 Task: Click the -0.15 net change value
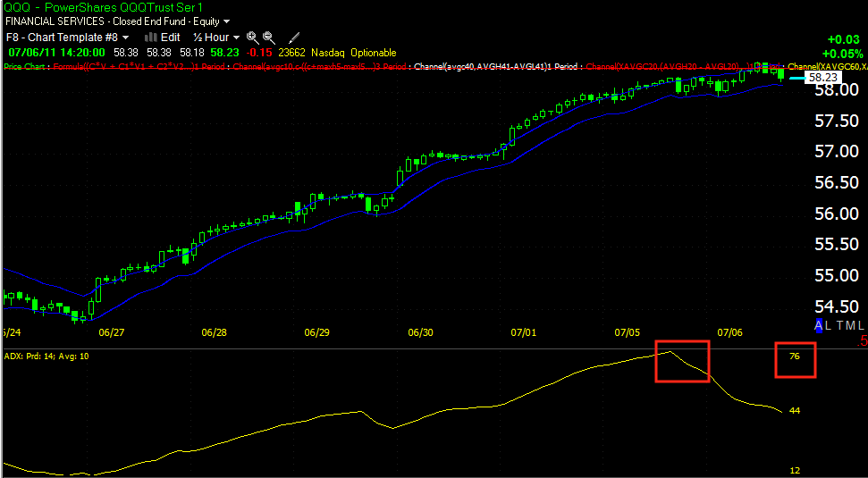pyautogui.click(x=258, y=53)
